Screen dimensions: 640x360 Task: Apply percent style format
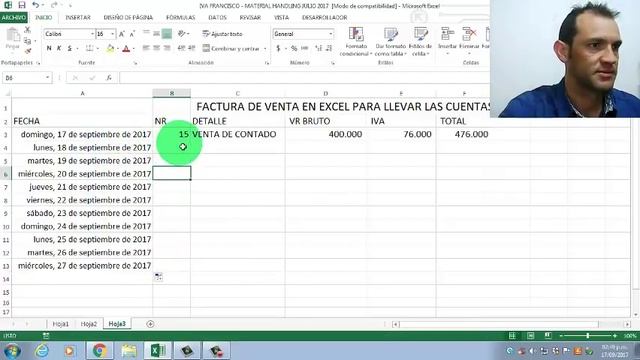click(x=294, y=49)
